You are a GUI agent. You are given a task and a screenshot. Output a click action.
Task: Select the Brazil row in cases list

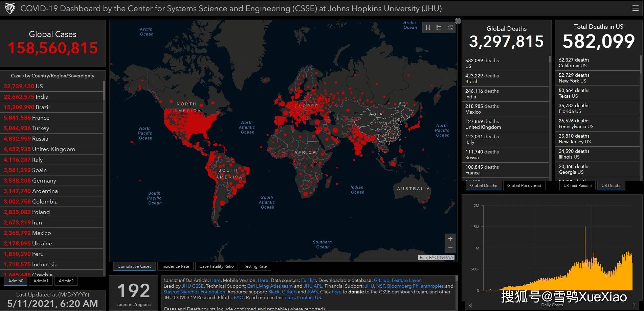[x=51, y=107]
